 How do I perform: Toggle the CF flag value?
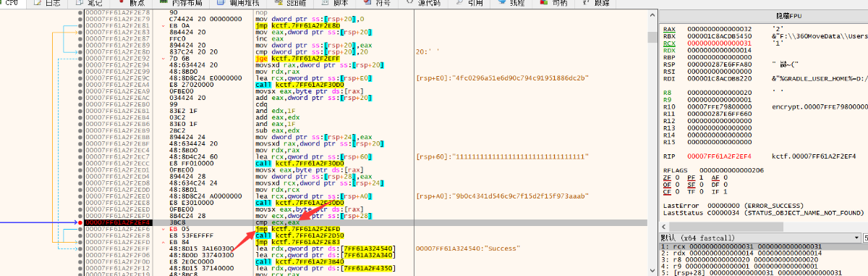tap(678, 193)
